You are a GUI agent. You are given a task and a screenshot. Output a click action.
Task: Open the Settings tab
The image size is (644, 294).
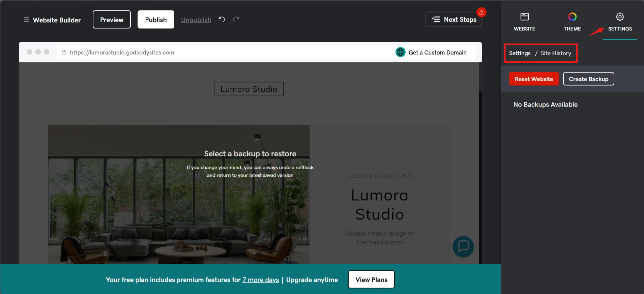click(x=620, y=22)
